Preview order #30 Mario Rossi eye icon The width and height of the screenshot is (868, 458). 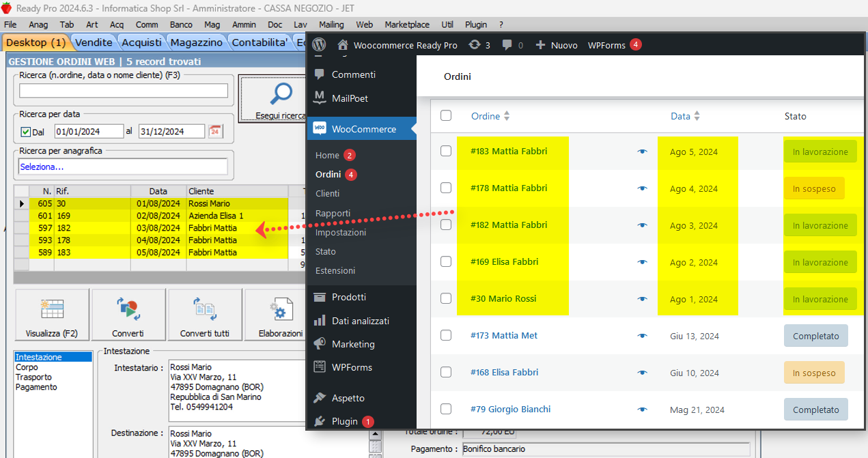(642, 299)
